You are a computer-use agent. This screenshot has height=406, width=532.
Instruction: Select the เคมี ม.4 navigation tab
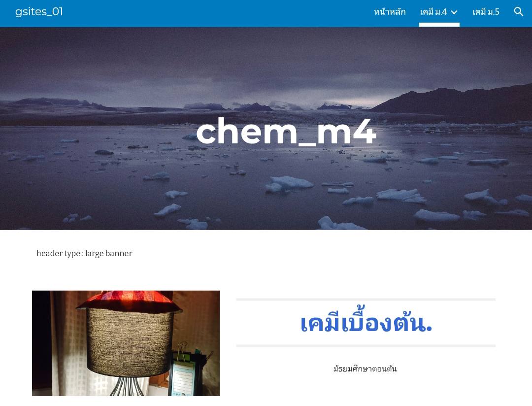click(x=433, y=12)
